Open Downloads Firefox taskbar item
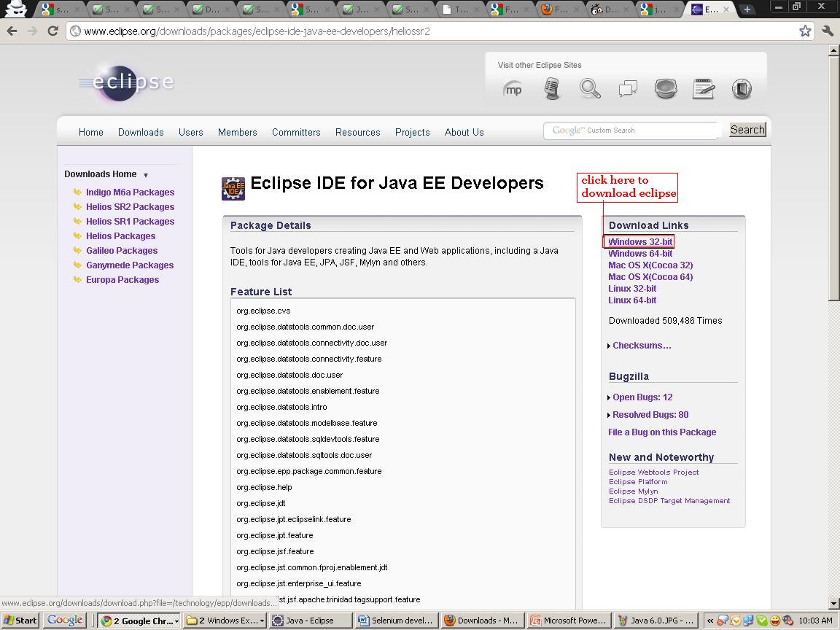This screenshot has width=840, height=630. point(481,621)
